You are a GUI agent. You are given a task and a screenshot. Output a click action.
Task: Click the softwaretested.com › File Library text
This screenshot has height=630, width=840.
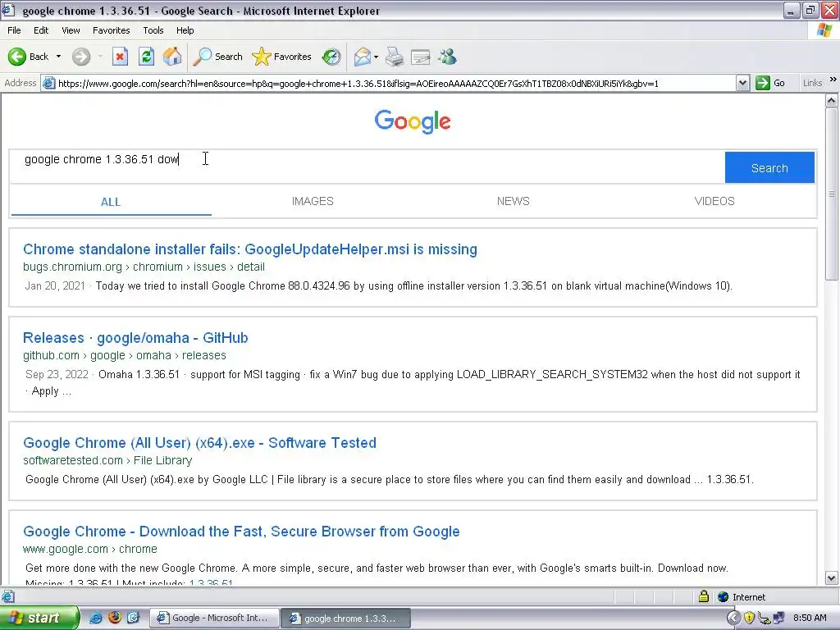107,460
